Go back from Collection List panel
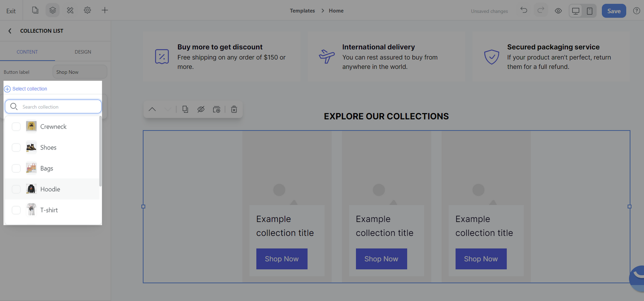 pyautogui.click(x=10, y=31)
